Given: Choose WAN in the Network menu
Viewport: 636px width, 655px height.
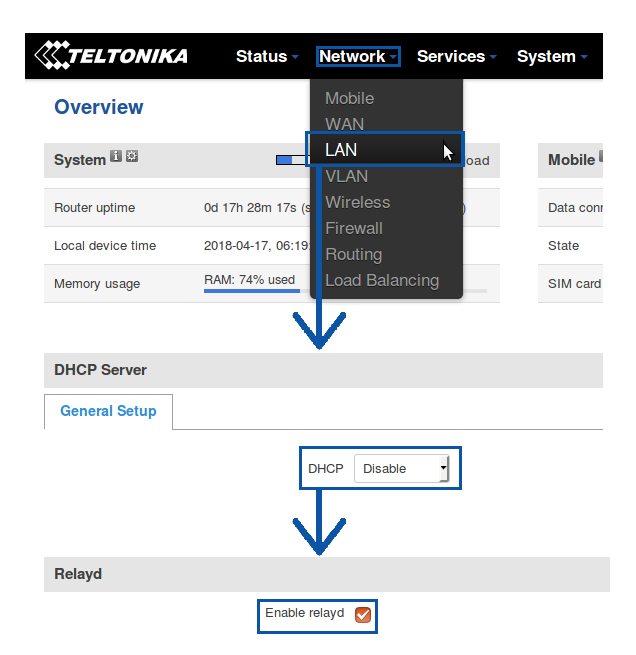Looking at the screenshot, I should [344, 124].
